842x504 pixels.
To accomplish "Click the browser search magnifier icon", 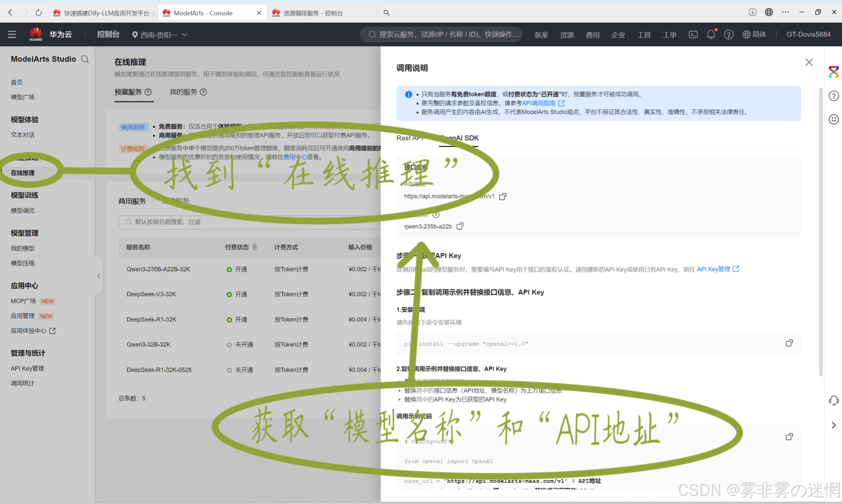I will pos(386,13).
